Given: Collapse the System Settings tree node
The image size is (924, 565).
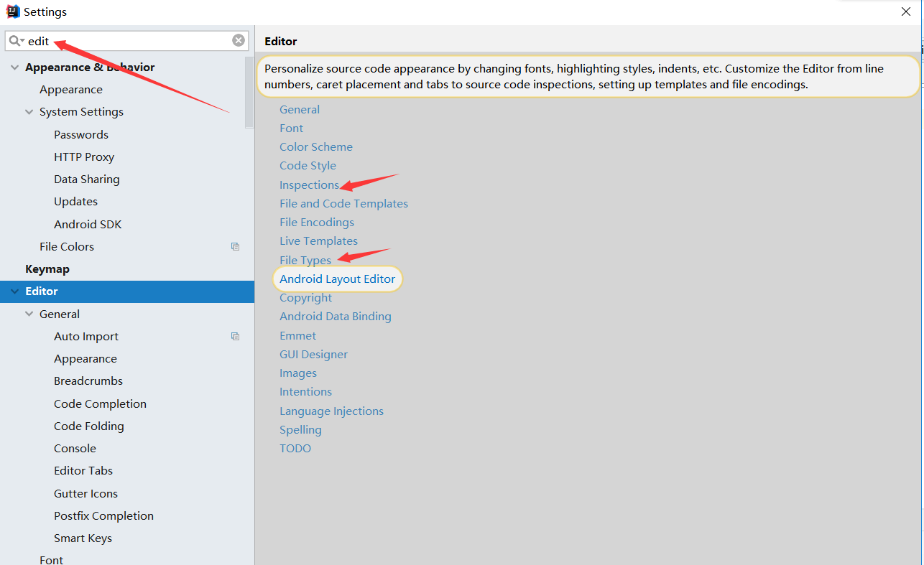Looking at the screenshot, I should (x=29, y=112).
